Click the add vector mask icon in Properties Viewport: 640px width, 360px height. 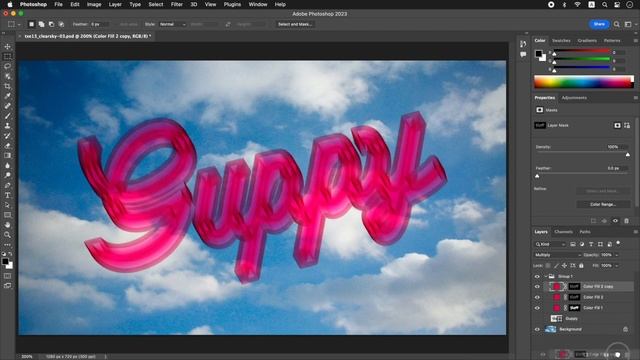627,125
